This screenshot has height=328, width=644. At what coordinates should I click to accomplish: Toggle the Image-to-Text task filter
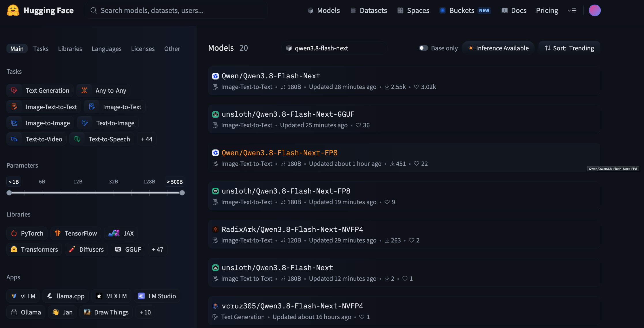(115, 107)
